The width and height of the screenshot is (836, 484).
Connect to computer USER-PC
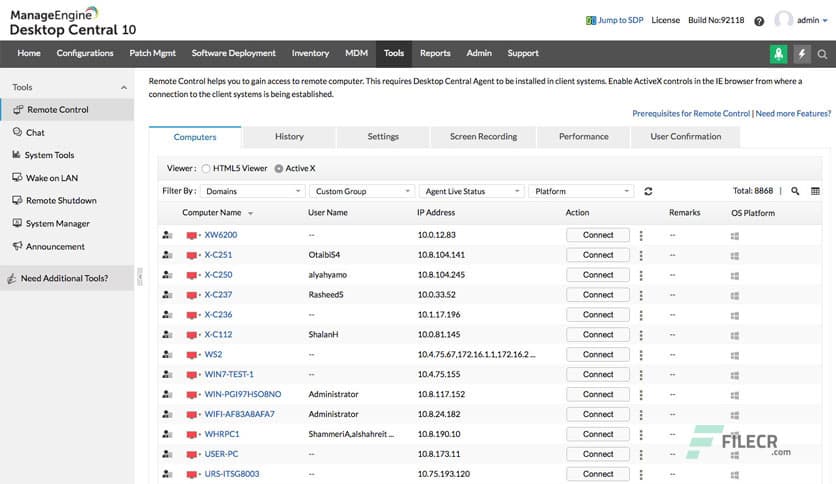click(x=598, y=454)
